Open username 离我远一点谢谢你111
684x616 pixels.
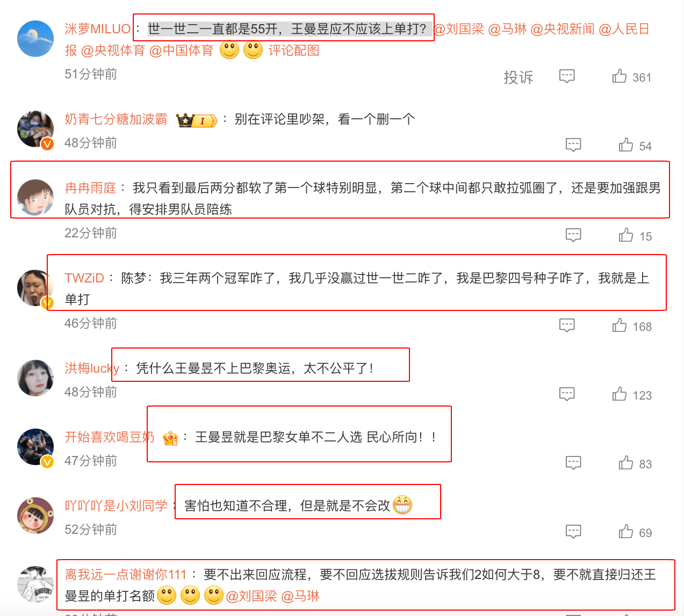pyautogui.click(x=125, y=575)
